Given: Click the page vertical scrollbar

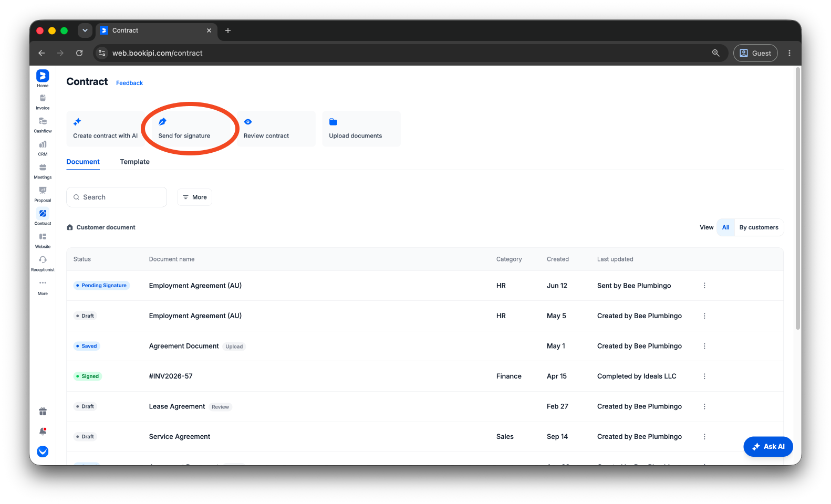Looking at the screenshot, I should [x=798, y=198].
